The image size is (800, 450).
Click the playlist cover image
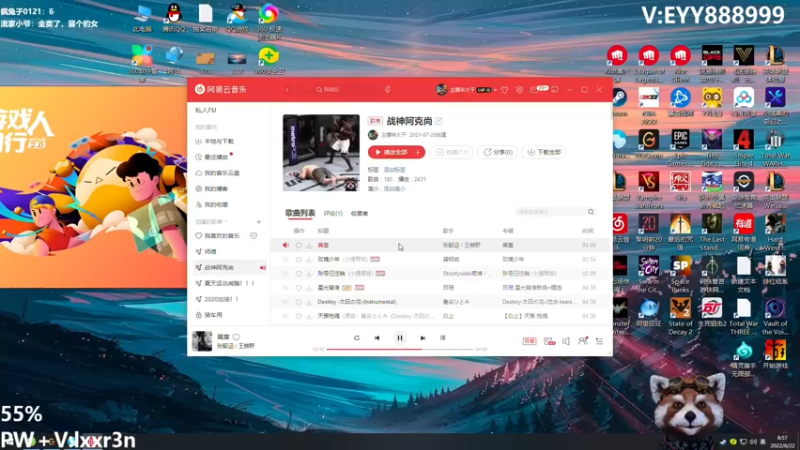pos(321,153)
